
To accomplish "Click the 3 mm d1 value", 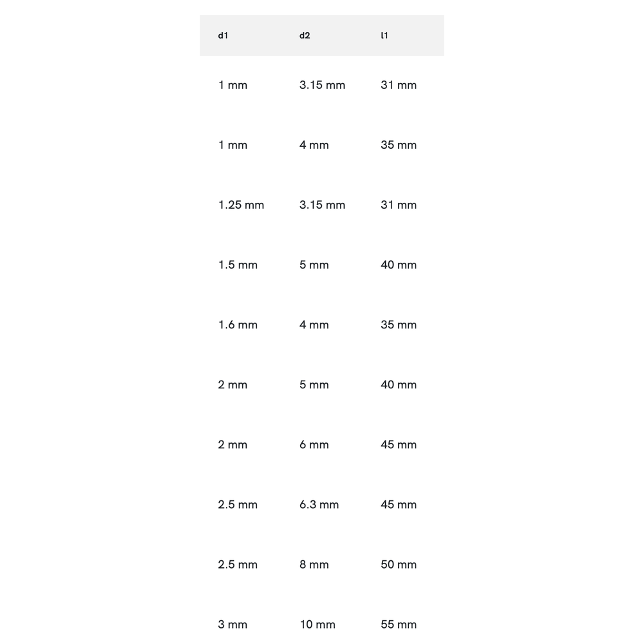I will pyautogui.click(x=232, y=624).
